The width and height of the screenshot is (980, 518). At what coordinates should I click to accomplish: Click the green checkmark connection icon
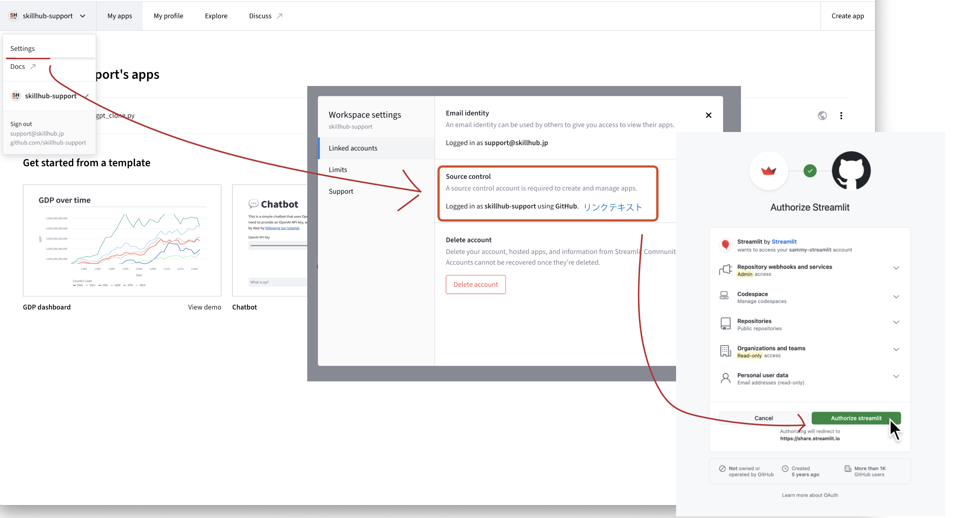coord(810,171)
